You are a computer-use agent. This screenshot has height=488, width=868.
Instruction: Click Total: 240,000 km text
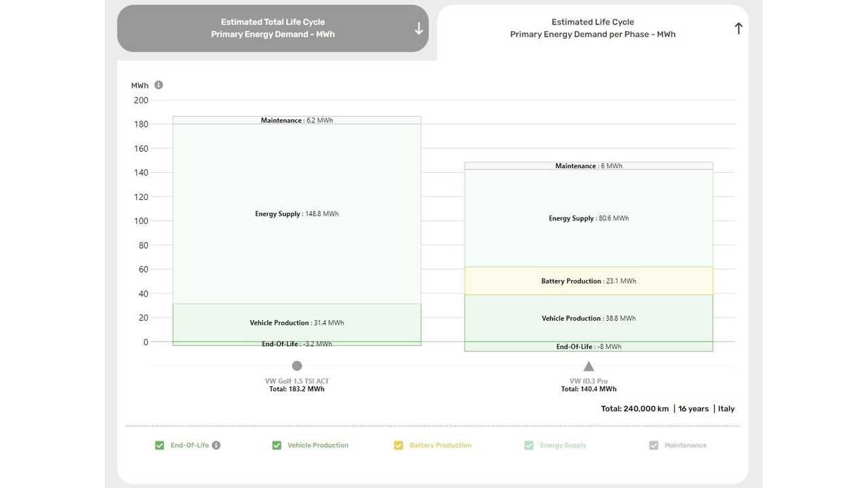[635, 409]
